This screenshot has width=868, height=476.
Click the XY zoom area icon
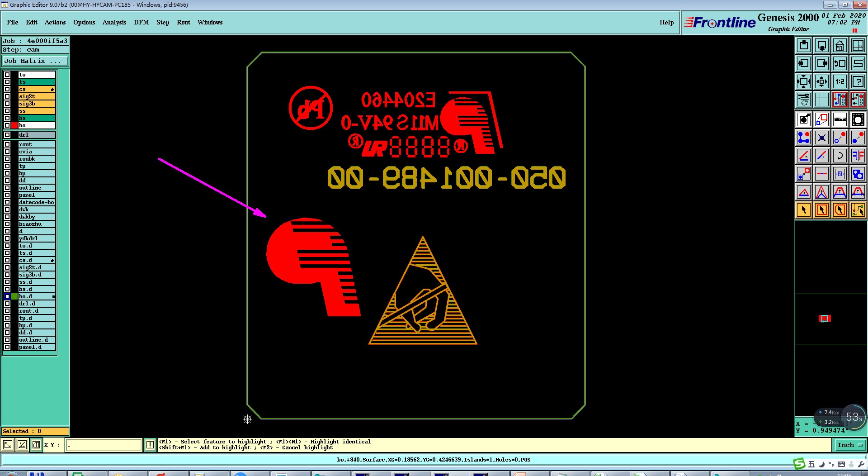pyautogui.click(x=858, y=45)
